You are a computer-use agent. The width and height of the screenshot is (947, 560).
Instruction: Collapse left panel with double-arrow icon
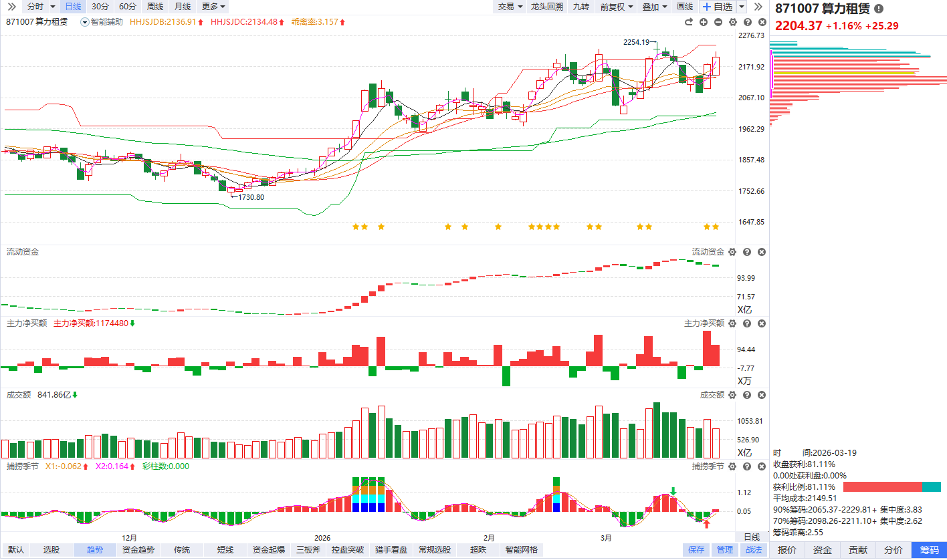click(11, 7)
